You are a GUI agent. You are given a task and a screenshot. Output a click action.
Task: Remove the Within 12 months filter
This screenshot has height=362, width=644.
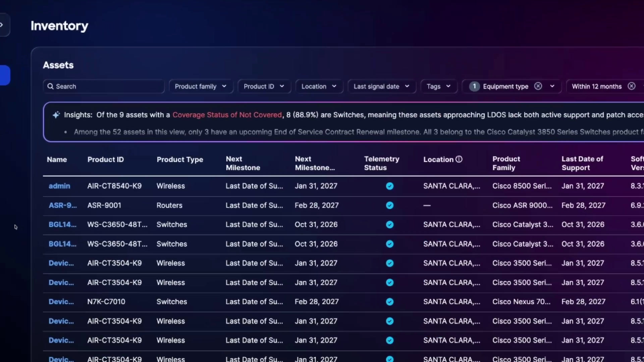pyautogui.click(x=632, y=86)
